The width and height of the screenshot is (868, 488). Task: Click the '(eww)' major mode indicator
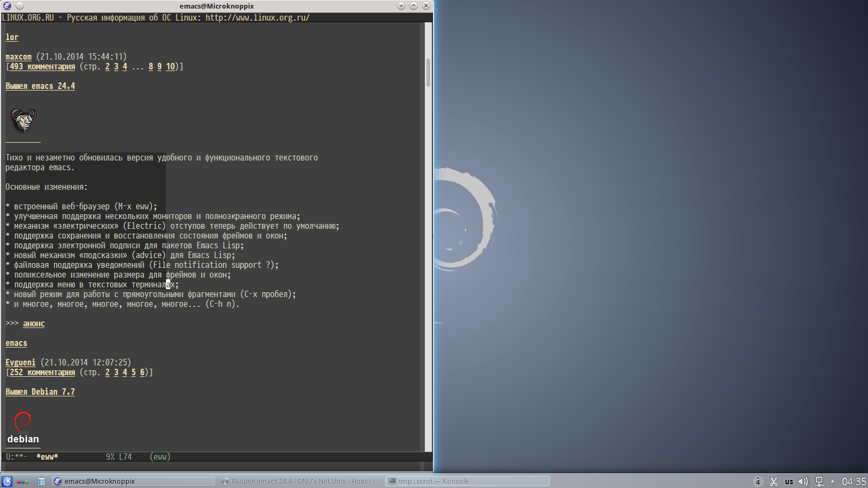(x=160, y=457)
